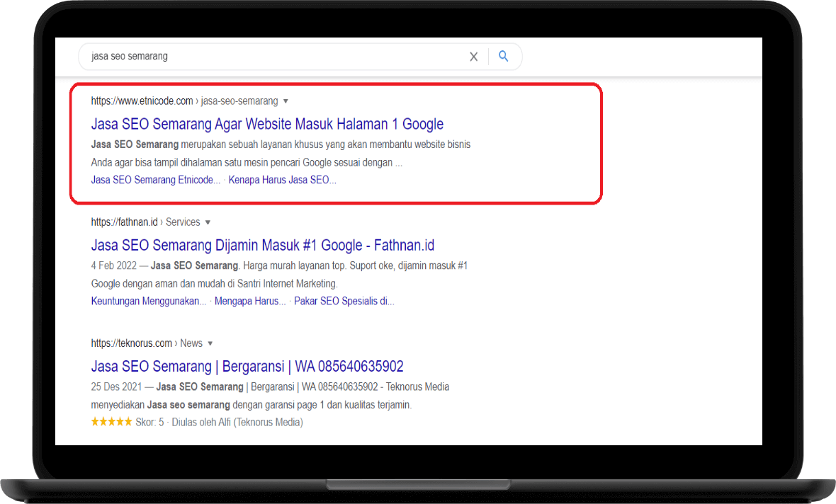
Task: Click the 'jasa-seo-semarang' path in etnicode breadcrumb
Action: tap(239, 101)
